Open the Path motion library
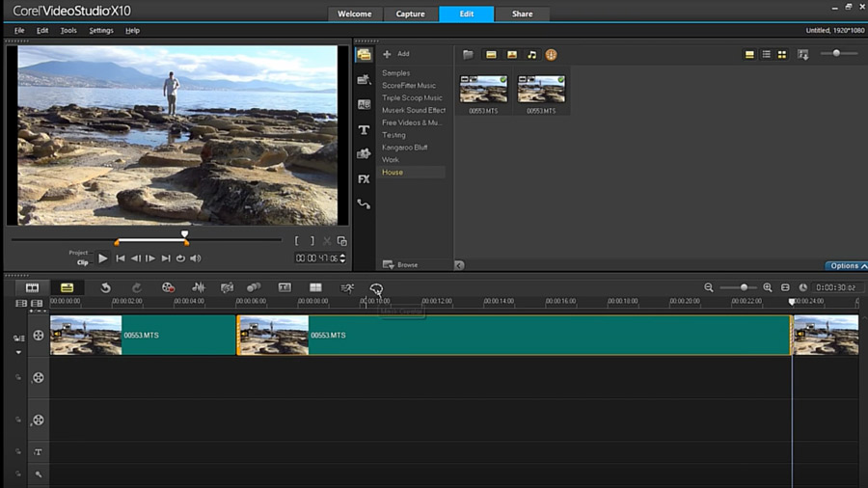This screenshot has width=868, height=488. pyautogui.click(x=364, y=204)
